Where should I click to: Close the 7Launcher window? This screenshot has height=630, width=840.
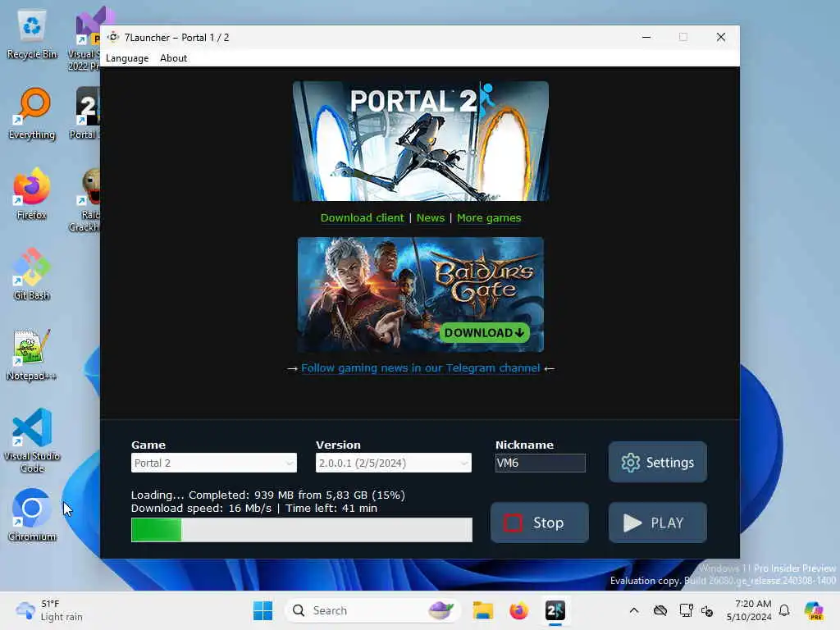pyautogui.click(x=721, y=37)
